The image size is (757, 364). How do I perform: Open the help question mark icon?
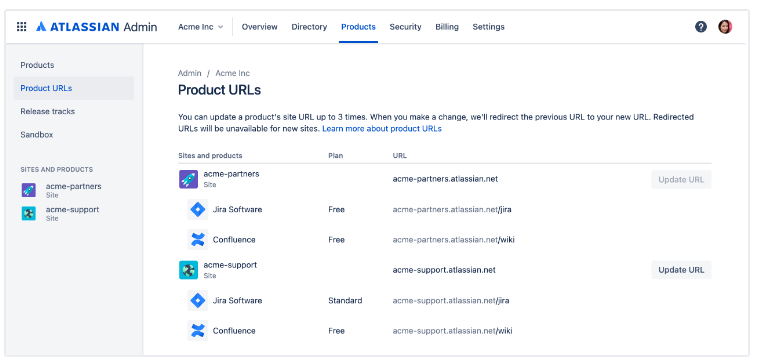click(x=701, y=27)
